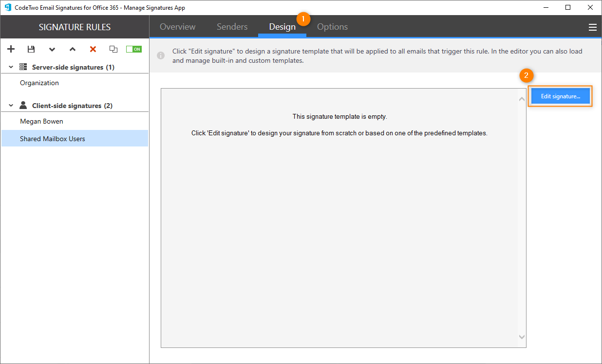The image size is (602, 364).
Task: Toggle the rule ON switch off
Action: 133,49
